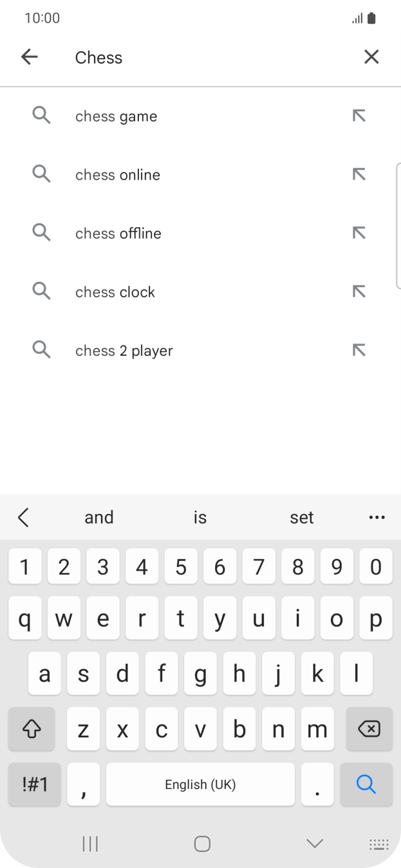This screenshot has height=868, width=401.
Task: Tap the blue search key on the keyboard
Action: tap(366, 784)
